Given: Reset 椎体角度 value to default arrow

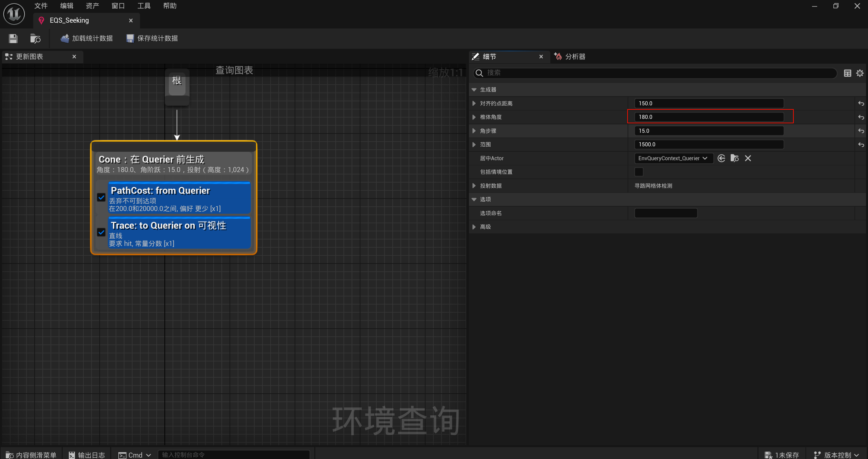Looking at the screenshot, I should coord(861,117).
